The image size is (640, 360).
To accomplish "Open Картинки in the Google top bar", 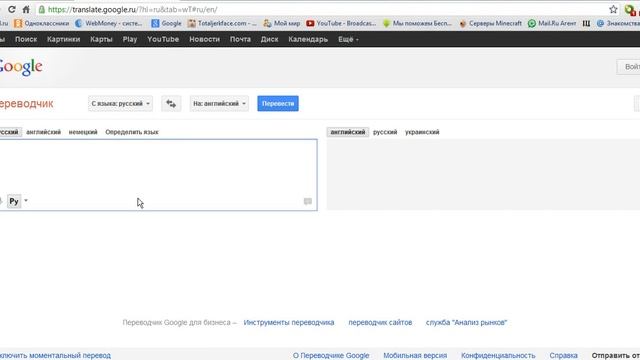I will click(x=64, y=39).
